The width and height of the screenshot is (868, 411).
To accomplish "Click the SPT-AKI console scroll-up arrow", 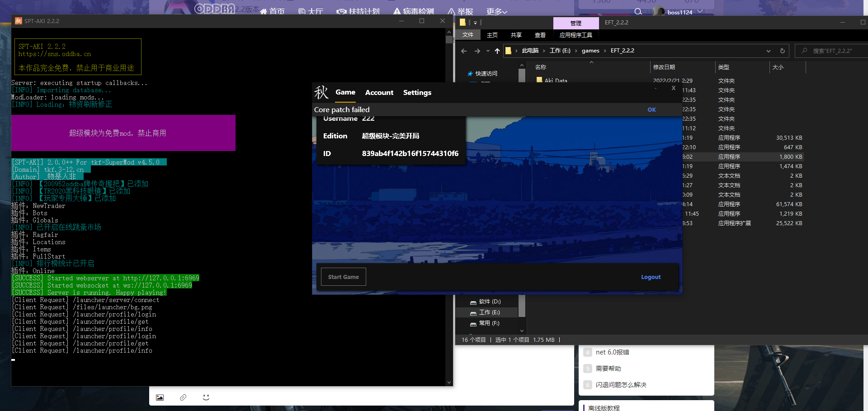I will pyautogui.click(x=449, y=32).
